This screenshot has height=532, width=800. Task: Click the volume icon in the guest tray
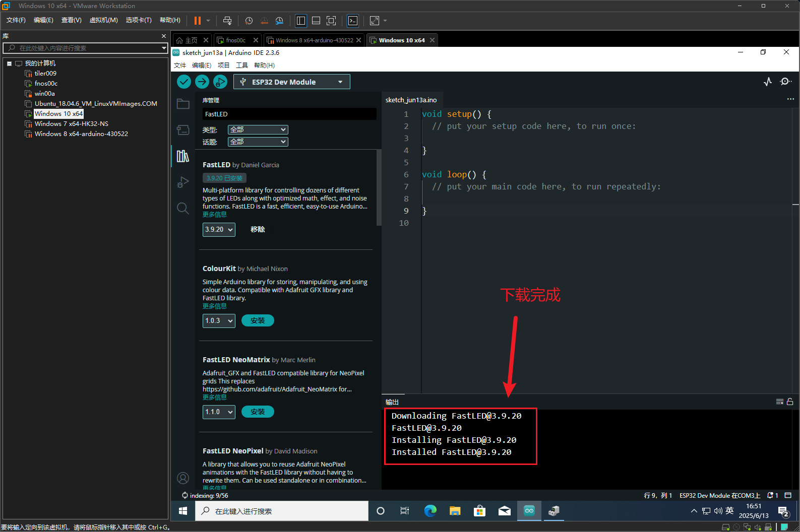click(x=718, y=511)
